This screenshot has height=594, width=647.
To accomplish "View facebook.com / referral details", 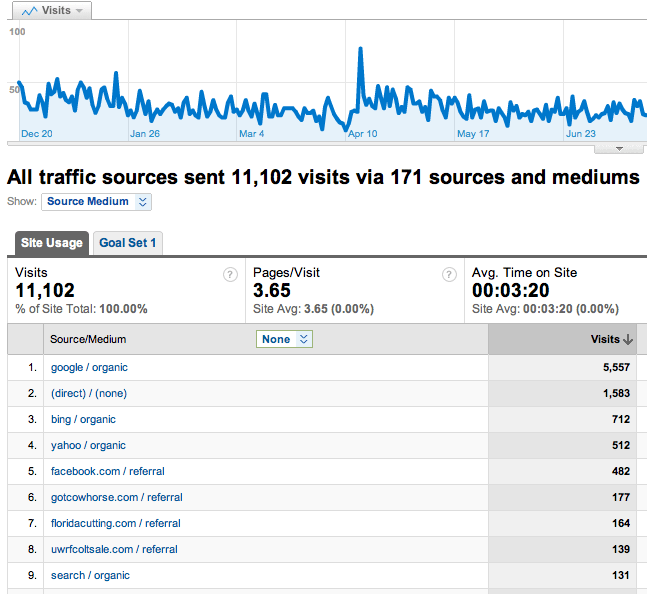I will coord(107,471).
